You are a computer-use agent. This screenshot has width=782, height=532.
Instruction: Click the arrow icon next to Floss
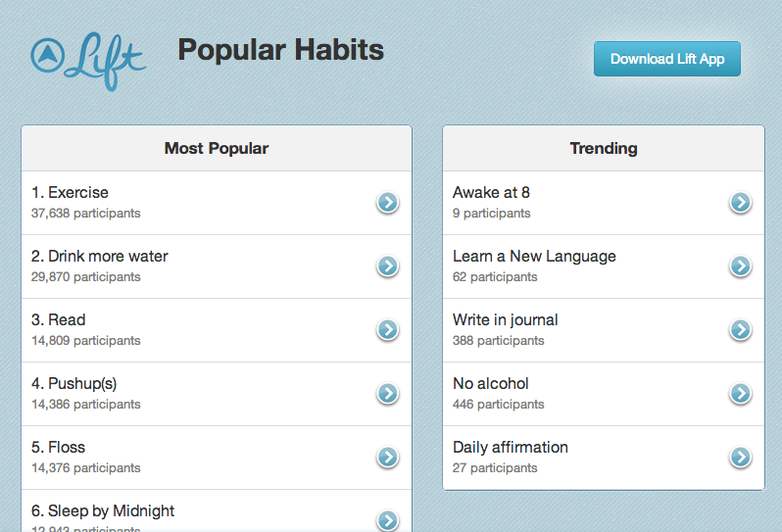pyautogui.click(x=388, y=458)
